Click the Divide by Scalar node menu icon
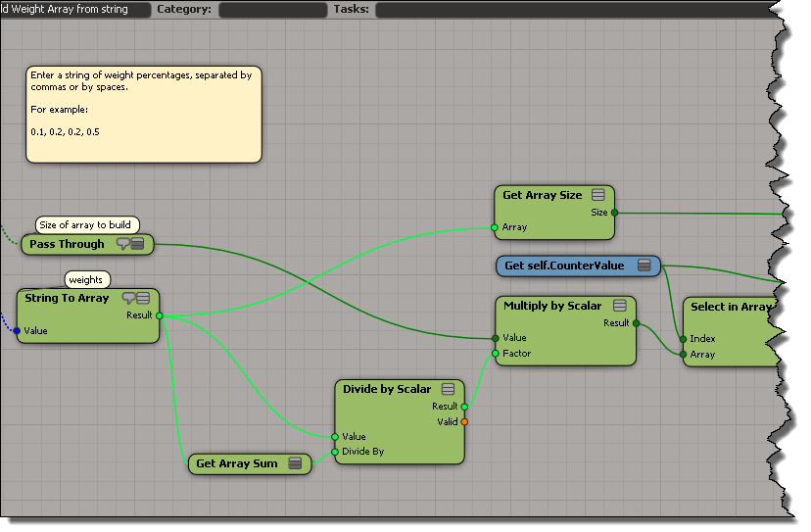The width and height of the screenshot is (811, 532). tap(448, 389)
